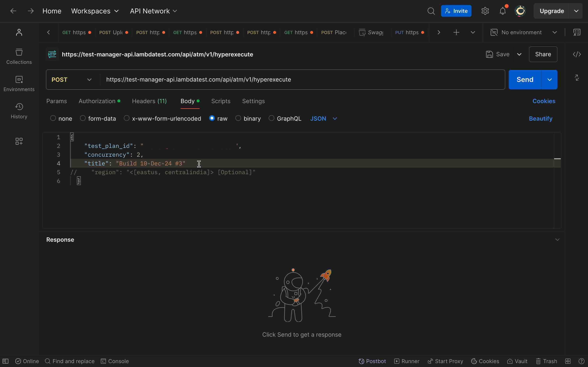The height and width of the screenshot is (367, 588).
Task: Open the two-pane layout icon in the status bar
Action: [568, 361]
